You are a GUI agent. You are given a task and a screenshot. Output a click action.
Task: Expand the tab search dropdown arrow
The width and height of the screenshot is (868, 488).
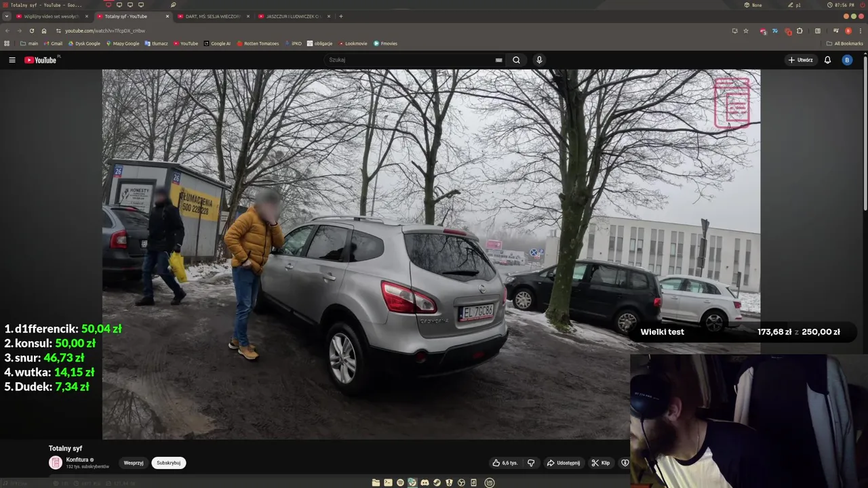tap(7, 16)
